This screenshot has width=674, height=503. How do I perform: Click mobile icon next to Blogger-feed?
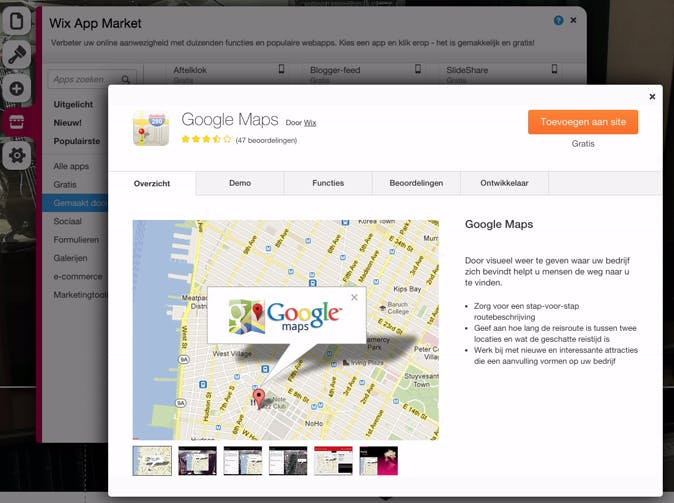pos(418,69)
